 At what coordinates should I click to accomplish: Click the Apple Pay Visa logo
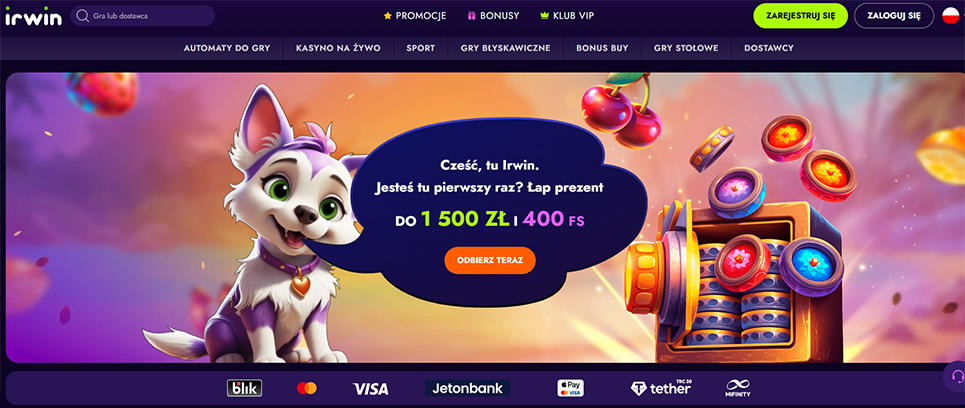571,388
